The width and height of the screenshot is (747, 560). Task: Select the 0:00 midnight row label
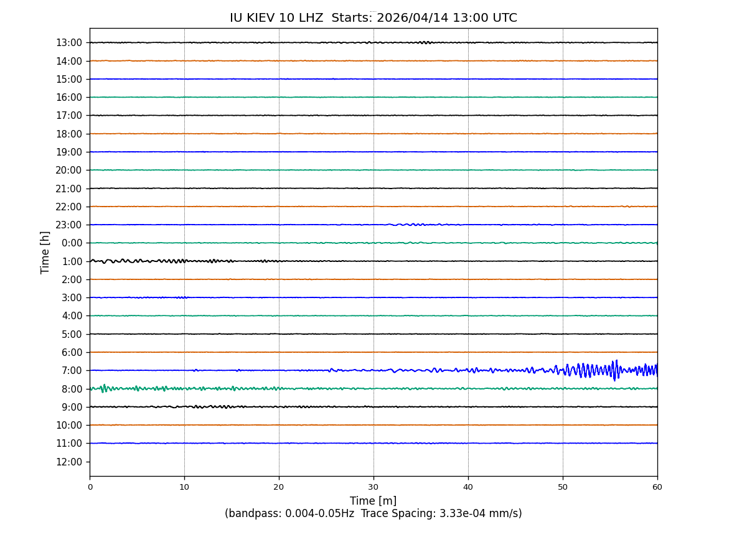[72, 243]
